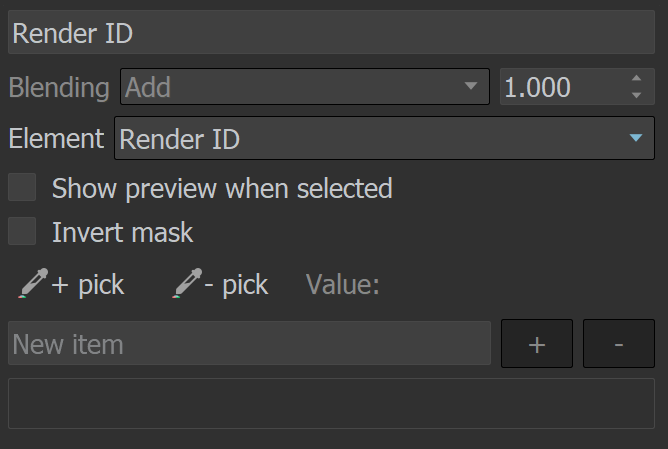Add item with the + button
The height and width of the screenshot is (449, 668).
(x=537, y=343)
